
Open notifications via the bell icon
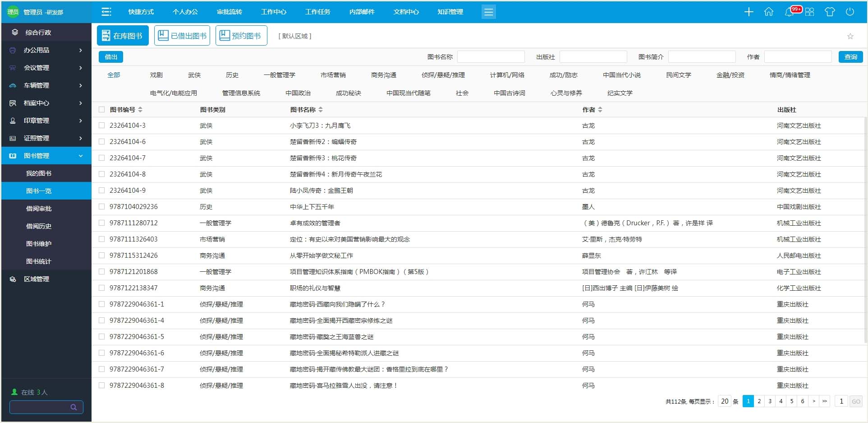(x=789, y=12)
